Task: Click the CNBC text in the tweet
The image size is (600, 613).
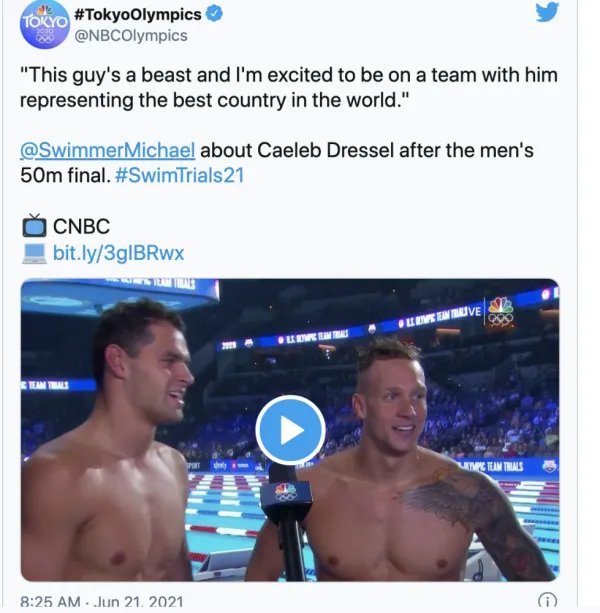Action: [x=80, y=226]
